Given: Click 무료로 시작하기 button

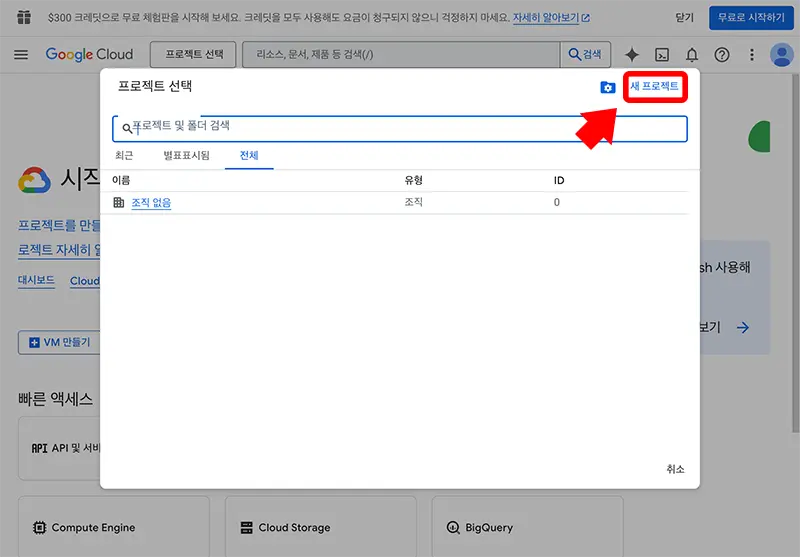Looking at the screenshot, I should pyautogui.click(x=751, y=18).
